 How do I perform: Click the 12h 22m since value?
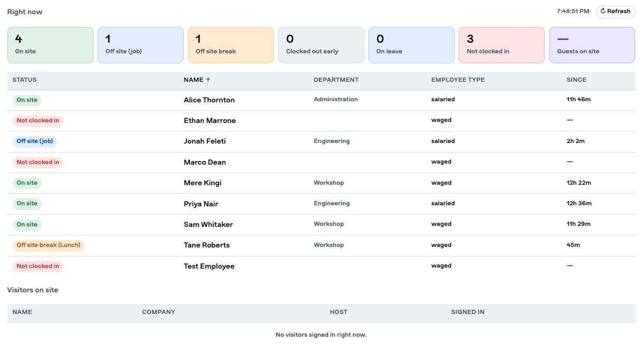point(579,183)
